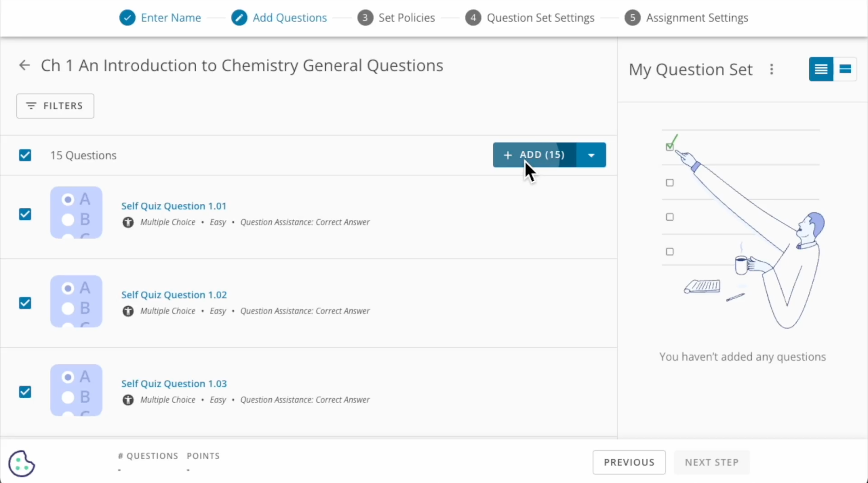Click accessibility icon for Question 1.03

[x=128, y=400]
